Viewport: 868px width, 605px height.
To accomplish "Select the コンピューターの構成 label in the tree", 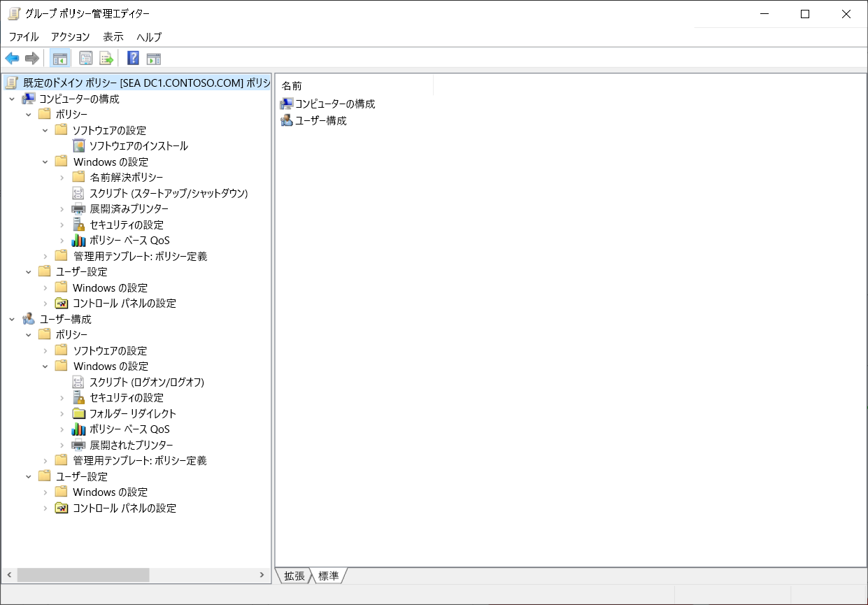I will click(79, 99).
